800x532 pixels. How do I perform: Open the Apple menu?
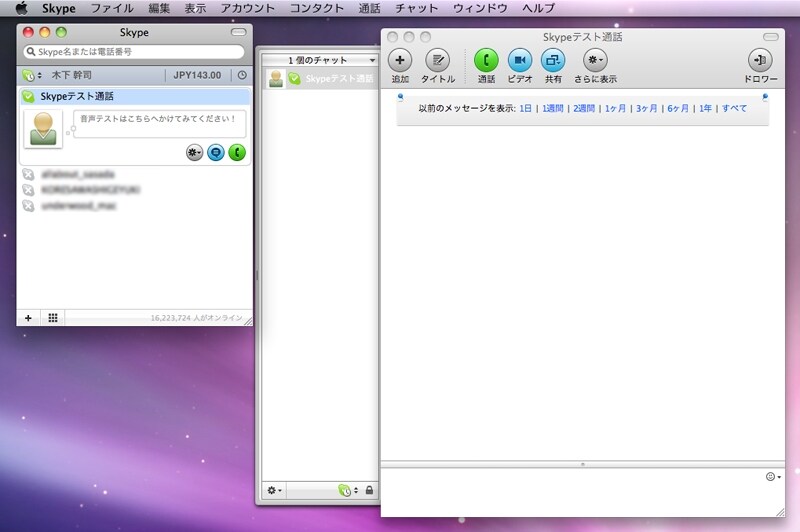tap(21, 8)
